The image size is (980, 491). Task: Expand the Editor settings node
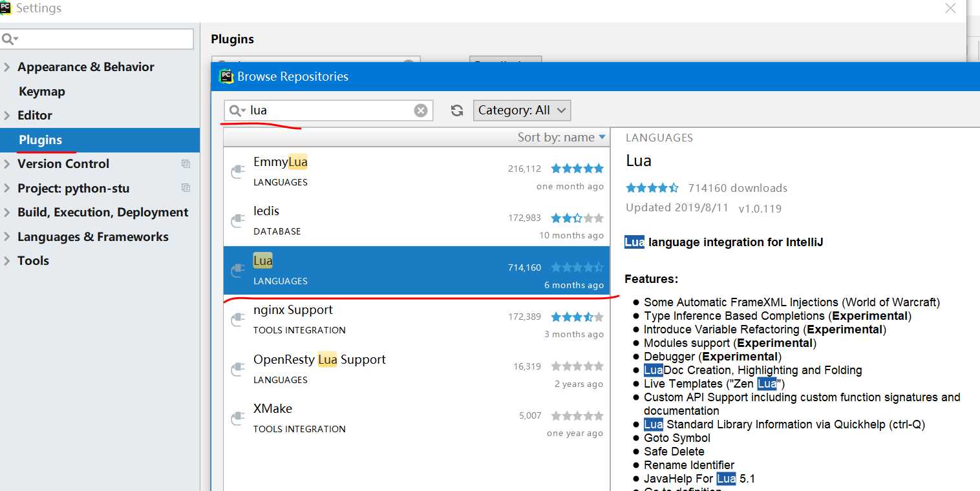coord(7,116)
